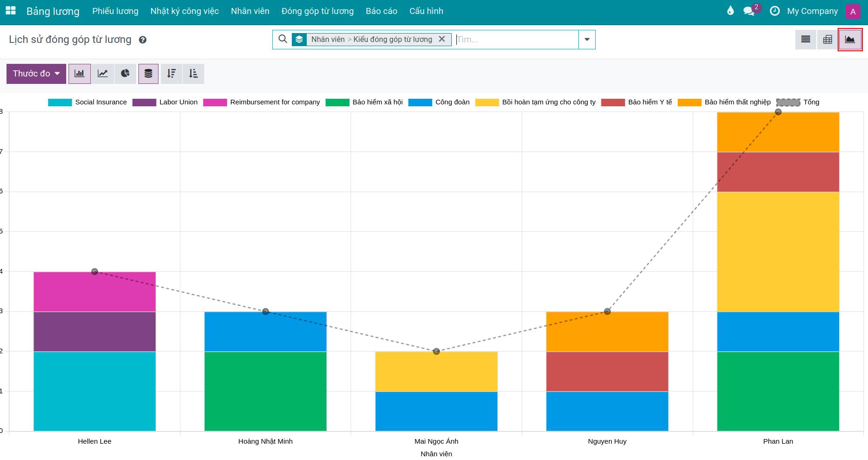Open the apps grid home menu
This screenshot has height=460, width=868.
click(10, 11)
